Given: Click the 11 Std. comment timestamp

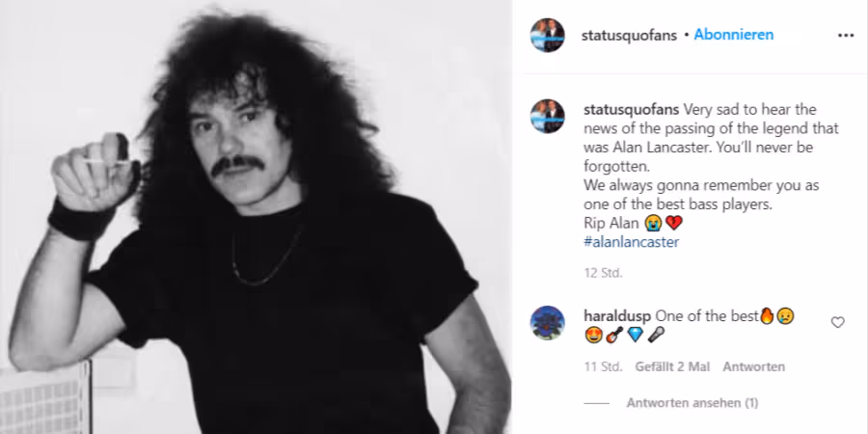Looking at the screenshot, I should click(603, 367).
